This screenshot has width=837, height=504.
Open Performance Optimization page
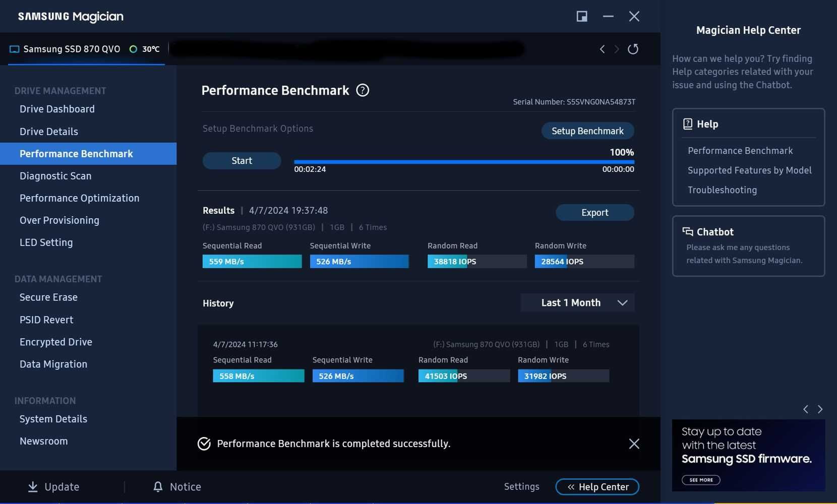(x=79, y=198)
